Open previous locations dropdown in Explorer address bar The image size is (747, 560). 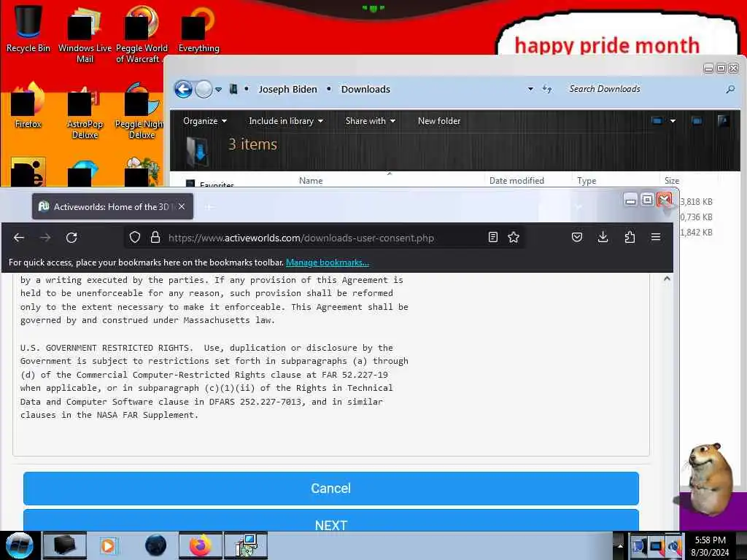coord(530,89)
